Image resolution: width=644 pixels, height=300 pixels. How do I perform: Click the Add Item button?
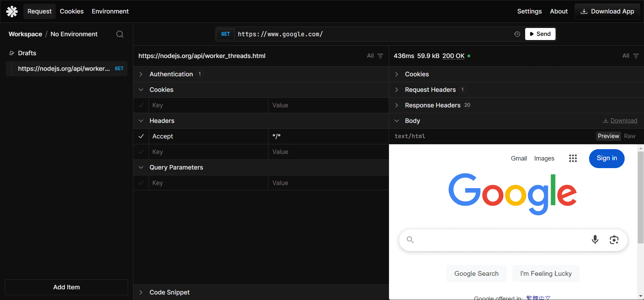[x=66, y=287]
